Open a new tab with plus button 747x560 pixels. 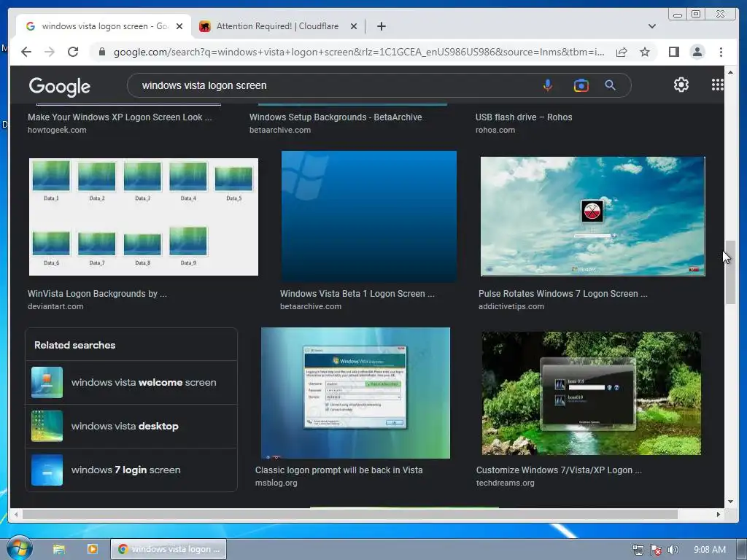[x=381, y=26]
